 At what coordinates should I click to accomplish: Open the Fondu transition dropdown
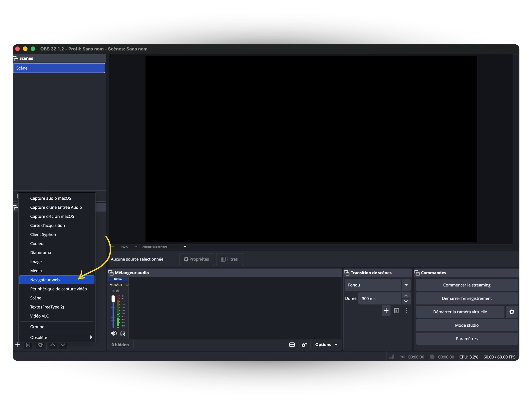point(406,285)
